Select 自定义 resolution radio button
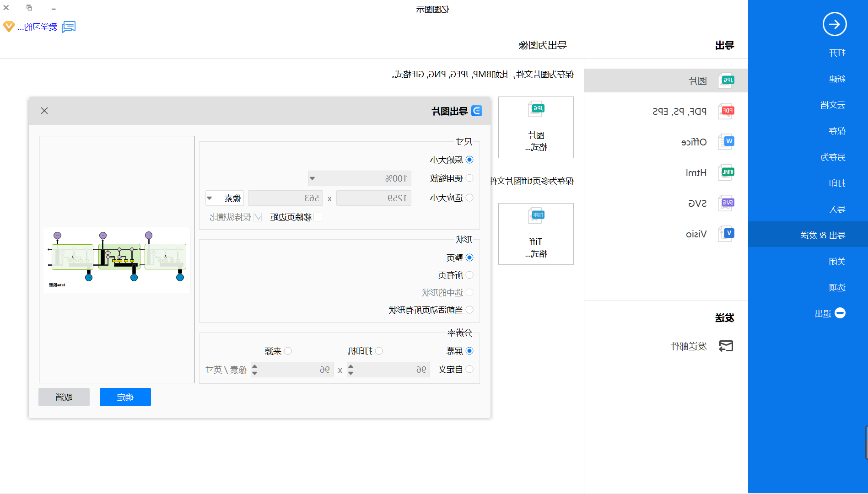 pos(469,369)
